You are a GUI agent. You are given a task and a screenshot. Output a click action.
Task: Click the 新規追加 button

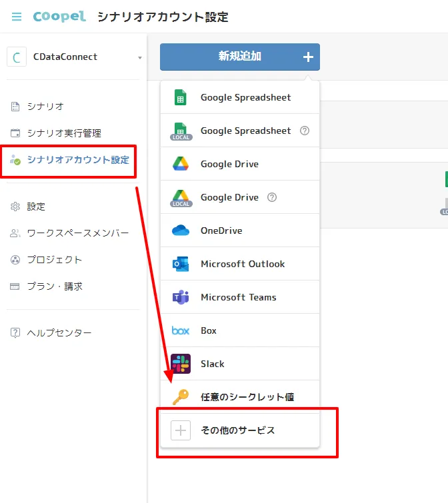(240, 57)
